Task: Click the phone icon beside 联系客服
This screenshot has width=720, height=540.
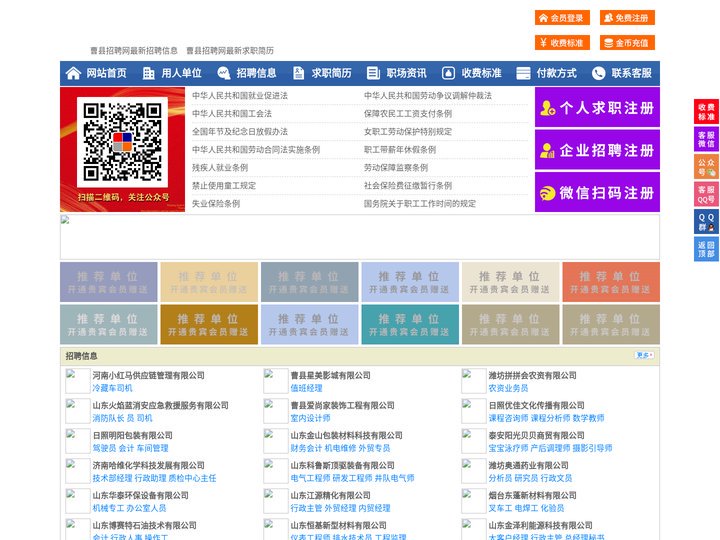Action: (x=598, y=73)
